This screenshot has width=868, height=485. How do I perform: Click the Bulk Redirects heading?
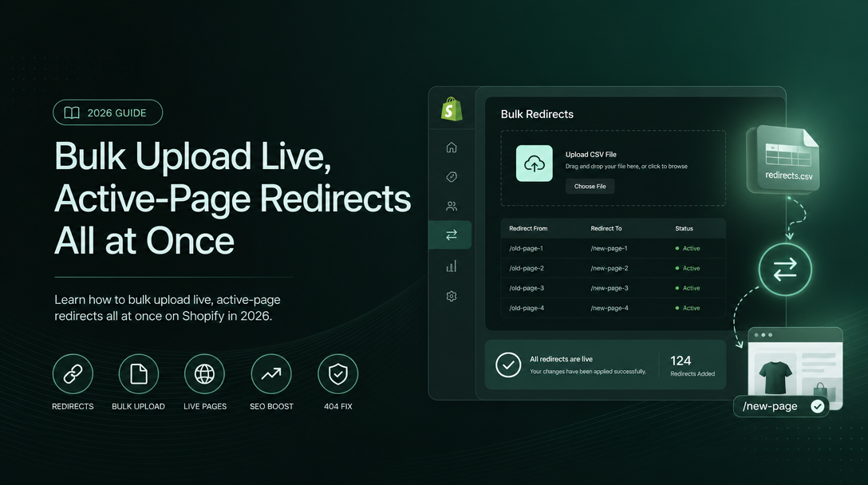[x=537, y=114]
